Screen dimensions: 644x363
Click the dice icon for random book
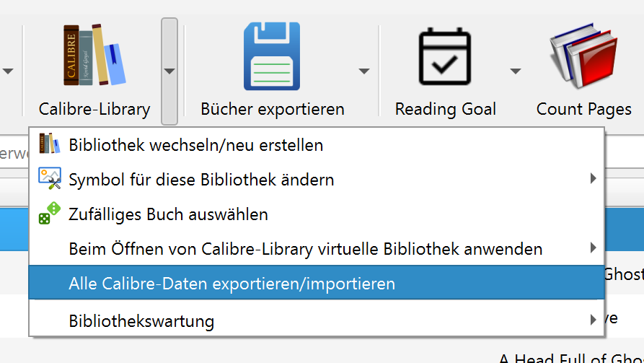pyautogui.click(x=49, y=214)
